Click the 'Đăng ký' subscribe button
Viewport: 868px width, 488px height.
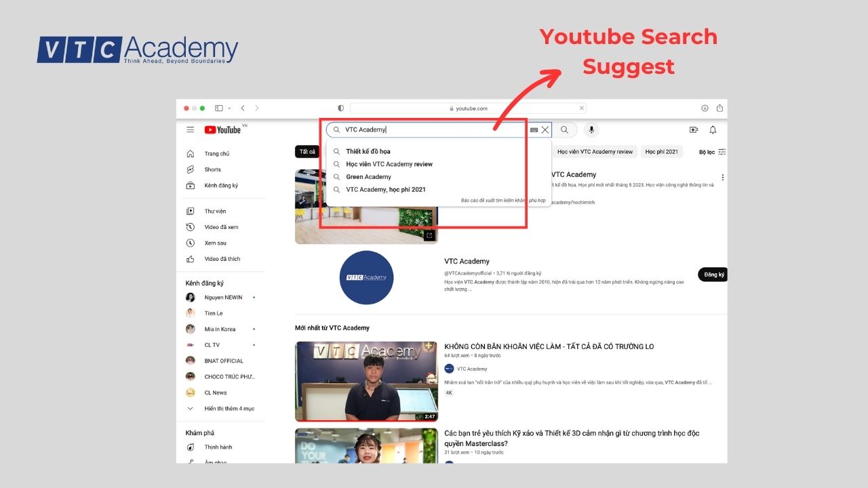[712, 274]
